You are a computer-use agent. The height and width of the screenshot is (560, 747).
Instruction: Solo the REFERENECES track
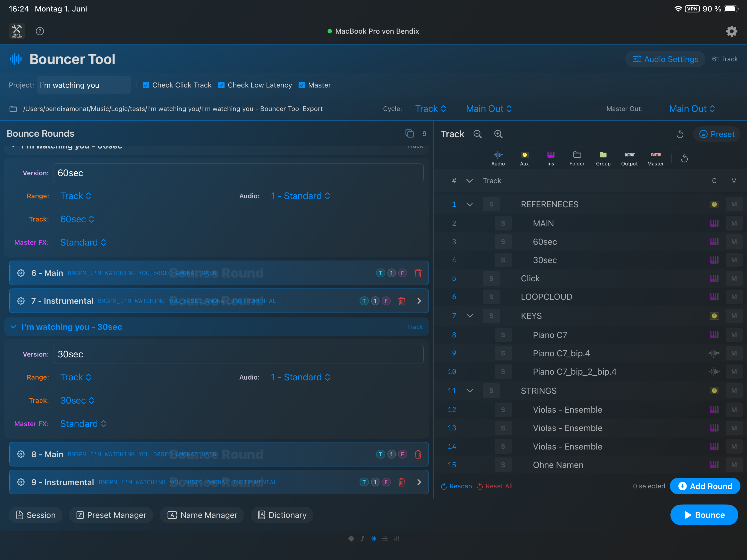[x=491, y=204]
